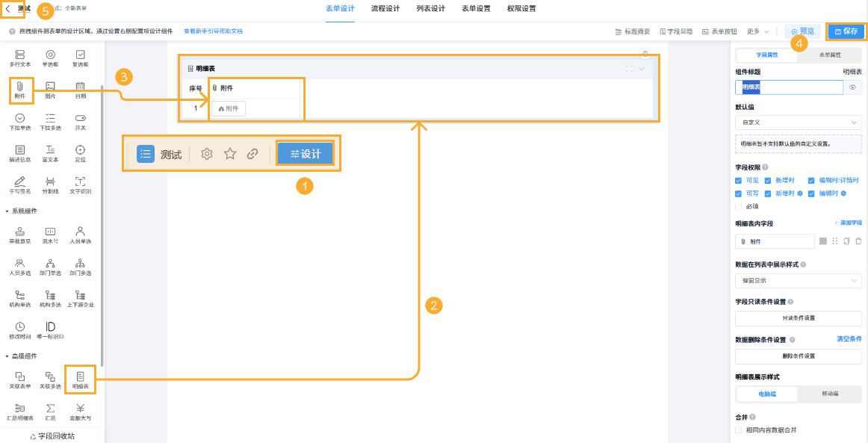Select the 附件 attachment component

click(x=20, y=90)
